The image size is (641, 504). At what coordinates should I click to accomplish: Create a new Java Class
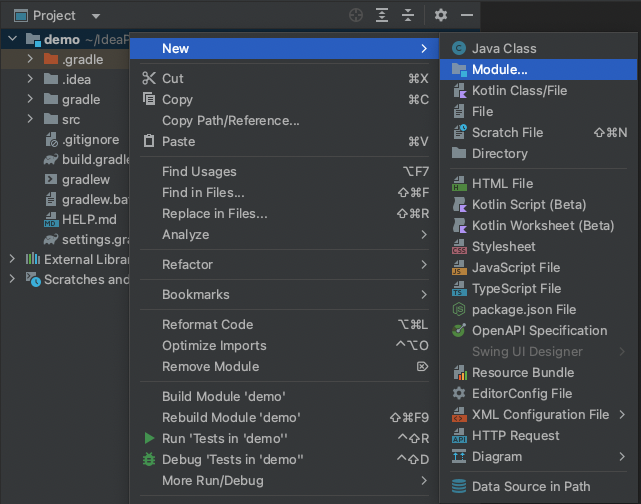point(538,49)
